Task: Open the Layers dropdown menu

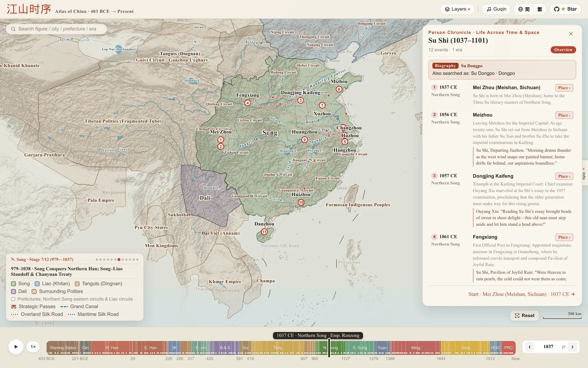Action: pos(457,9)
